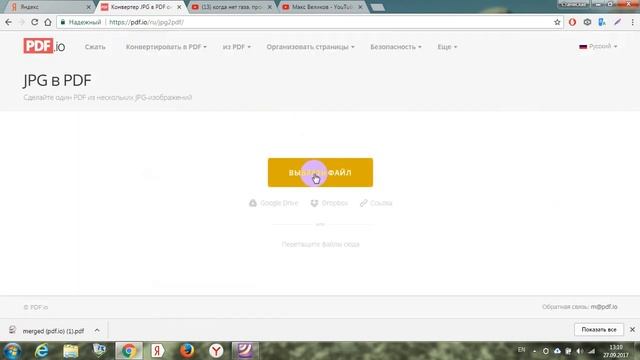Screen dimensions: 640x360
Task: Add file via Ссылка link option
Action: [x=376, y=203]
